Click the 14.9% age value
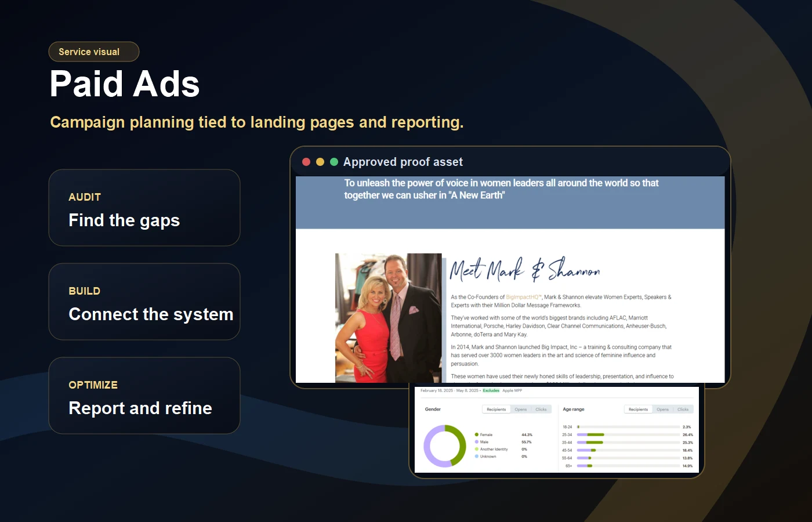The width and height of the screenshot is (812, 522). (x=688, y=466)
